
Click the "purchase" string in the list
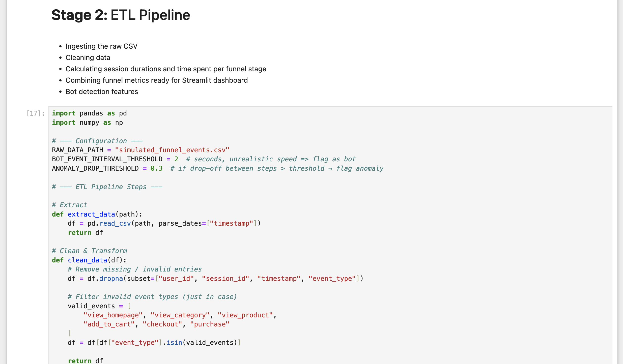tap(210, 324)
